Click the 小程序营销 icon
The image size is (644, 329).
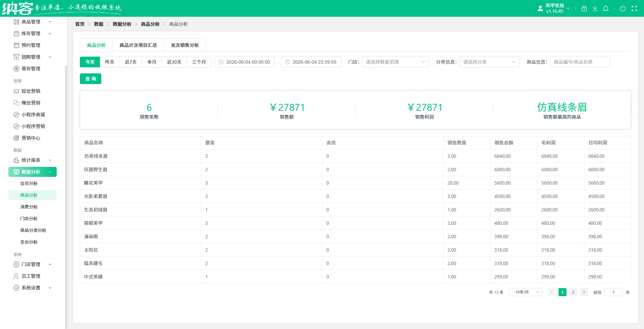click(x=16, y=126)
